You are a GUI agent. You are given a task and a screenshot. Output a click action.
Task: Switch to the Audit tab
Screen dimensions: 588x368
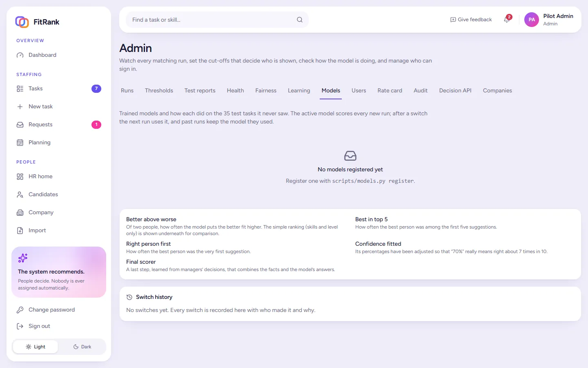click(x=421, y=91)
